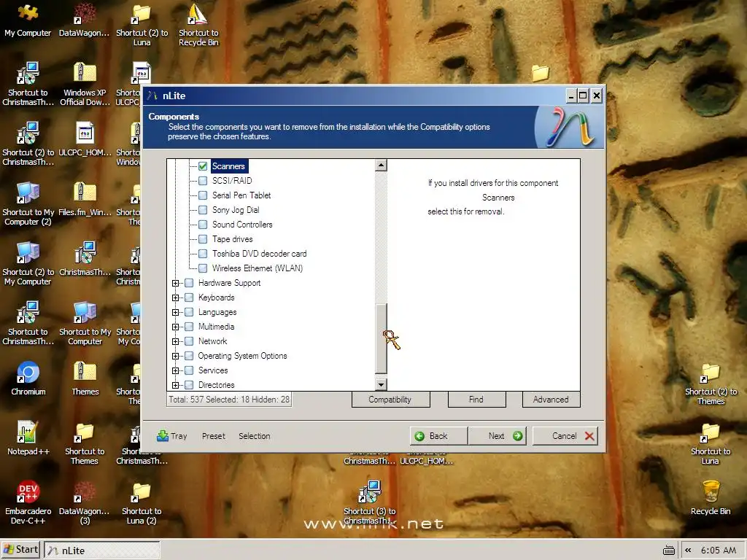The width and height of the screenshot is (747, 560).
Task: Select Shortcut (2) to Luna folder icon
Action: (142, 25)
